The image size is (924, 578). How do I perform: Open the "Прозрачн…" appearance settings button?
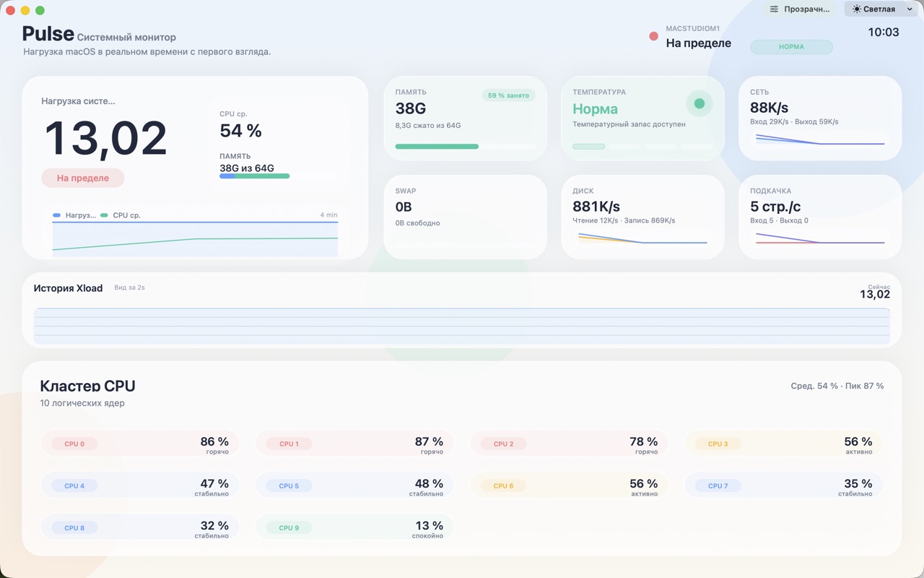[x=800, y=9]
